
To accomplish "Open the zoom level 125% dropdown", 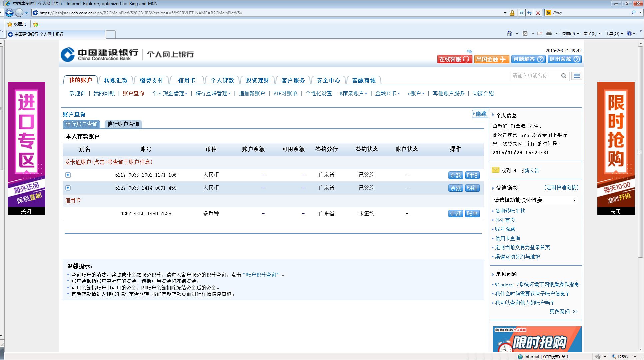I will point(634,357).
